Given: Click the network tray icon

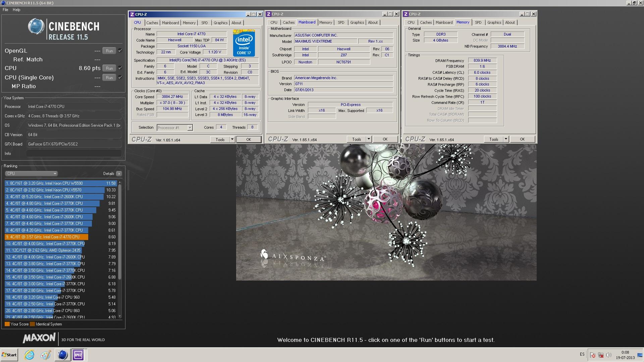Looking at the screenshot, I should (x=601, y=355).
